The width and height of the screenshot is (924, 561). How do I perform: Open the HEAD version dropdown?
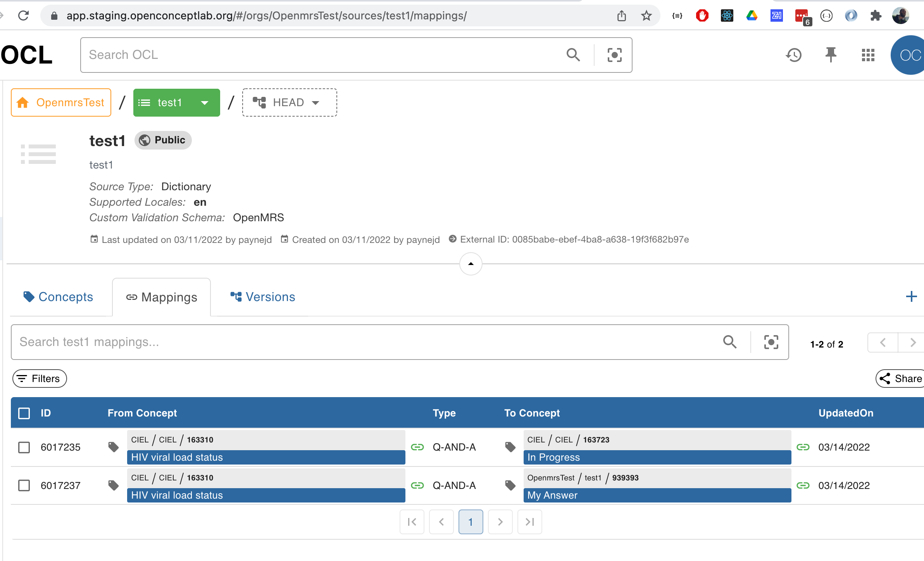tap(315, 102)
